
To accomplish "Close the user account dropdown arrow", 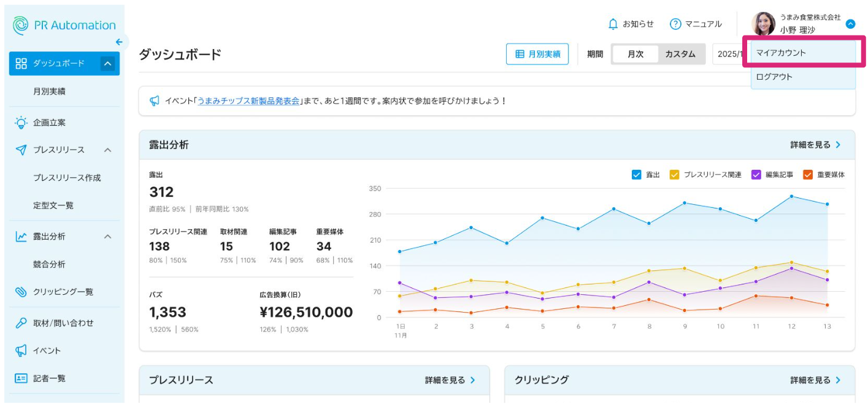I will coord(850,25).
